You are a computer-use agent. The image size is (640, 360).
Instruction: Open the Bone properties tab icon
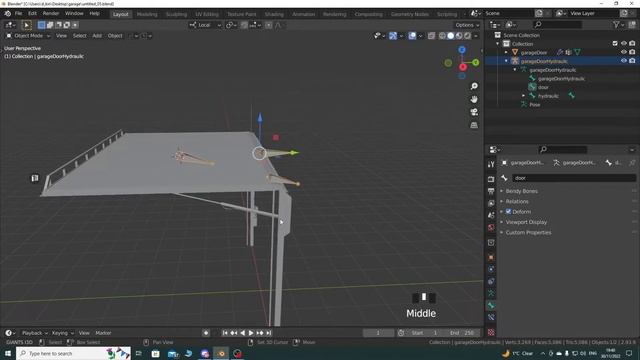[x=491, y=305]
